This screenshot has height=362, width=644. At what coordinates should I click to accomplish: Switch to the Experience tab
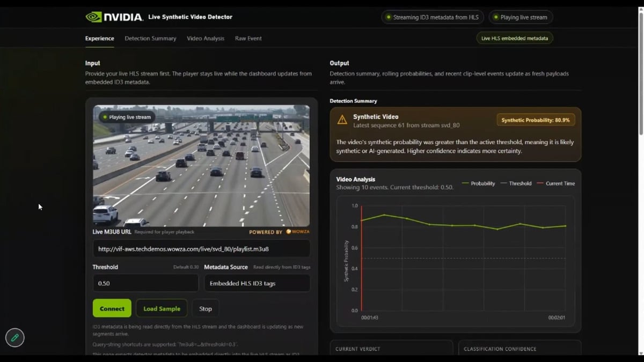[x=99, y=39]
